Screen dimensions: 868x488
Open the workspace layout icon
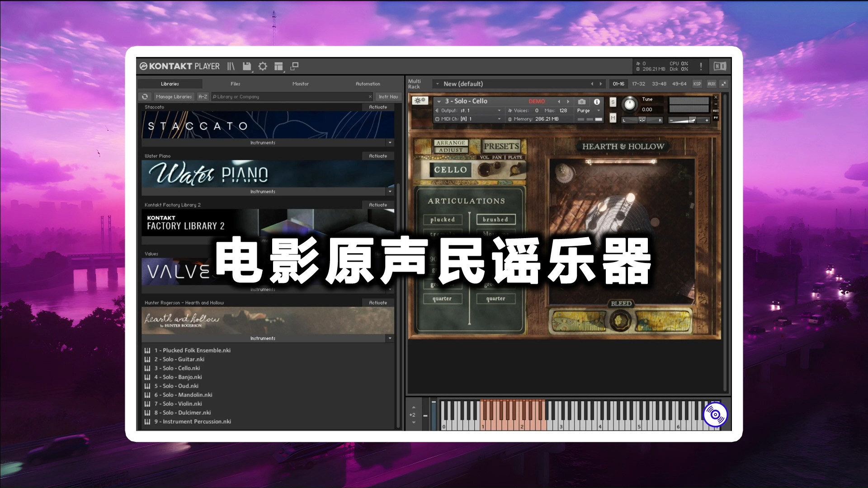278,66
